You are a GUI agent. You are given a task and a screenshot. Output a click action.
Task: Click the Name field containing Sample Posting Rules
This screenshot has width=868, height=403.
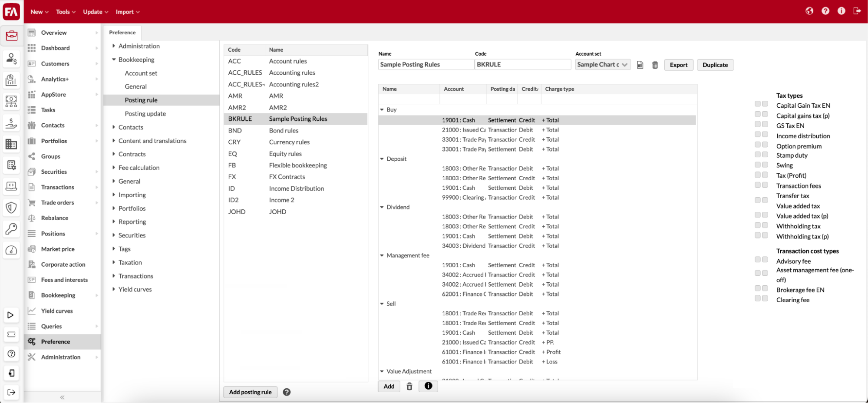tap(426, 64)
